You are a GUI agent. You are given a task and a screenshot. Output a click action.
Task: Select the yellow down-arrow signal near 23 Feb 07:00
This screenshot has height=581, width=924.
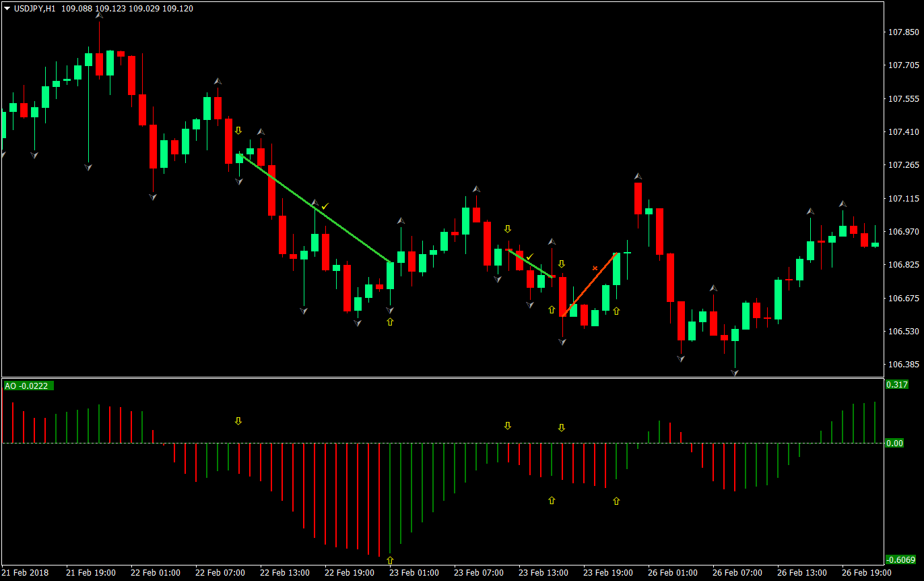[508, 228]
